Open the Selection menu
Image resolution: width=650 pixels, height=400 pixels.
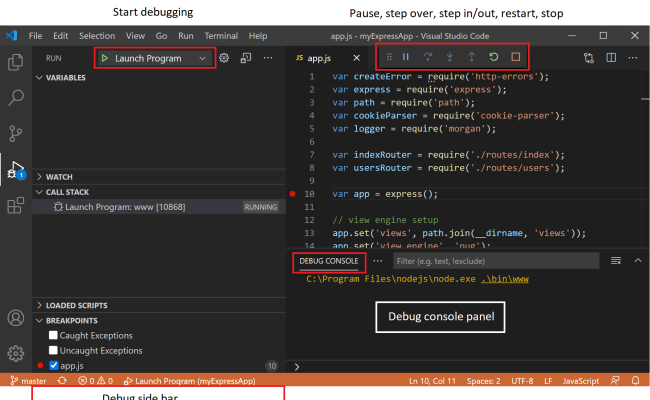click(97, 36)
